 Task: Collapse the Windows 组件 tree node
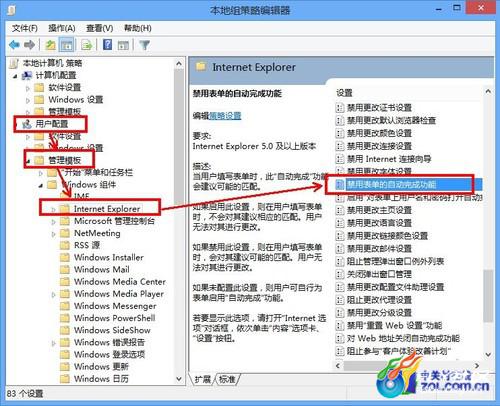click(41, 185)
